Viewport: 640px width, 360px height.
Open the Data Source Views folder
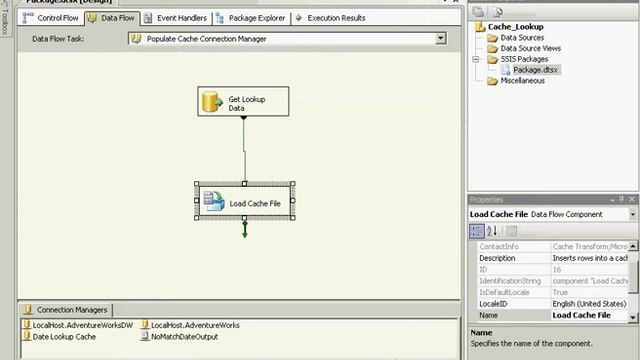(524, 48)
